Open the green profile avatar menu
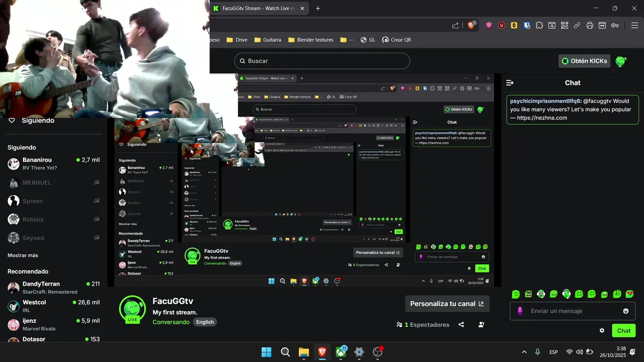The width and height of the screenshot is (644, 362). click(621, 61)
